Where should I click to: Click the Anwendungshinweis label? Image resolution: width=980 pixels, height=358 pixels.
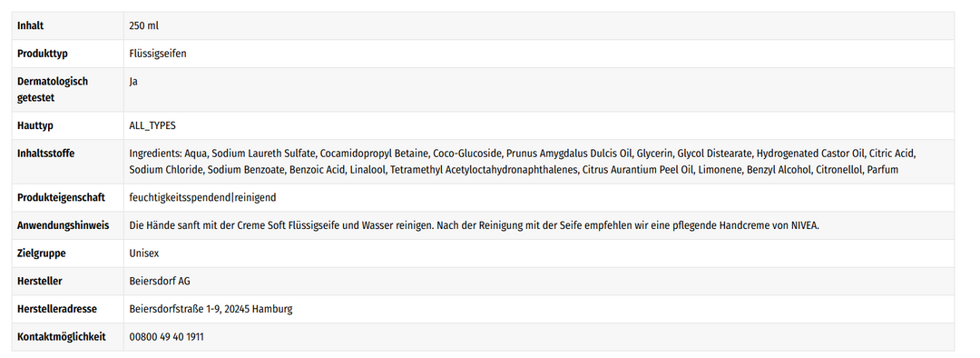coord(64,225)
